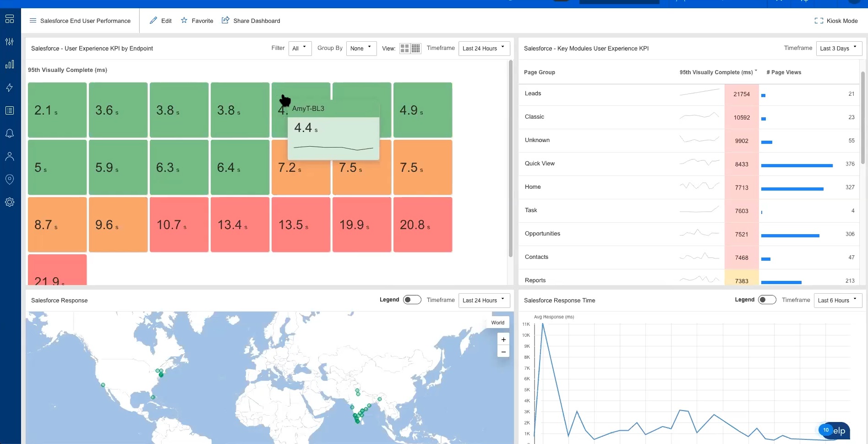This screenshot has width=868, height=444.
Task: Click the Share Dashboard icon
Action: [x=225, y=20]
